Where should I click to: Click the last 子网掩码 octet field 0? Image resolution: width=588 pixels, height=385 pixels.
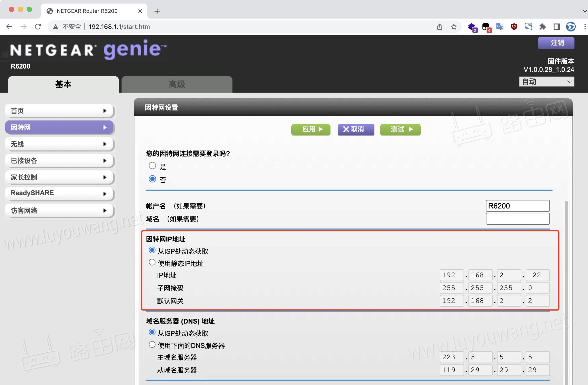538,288
